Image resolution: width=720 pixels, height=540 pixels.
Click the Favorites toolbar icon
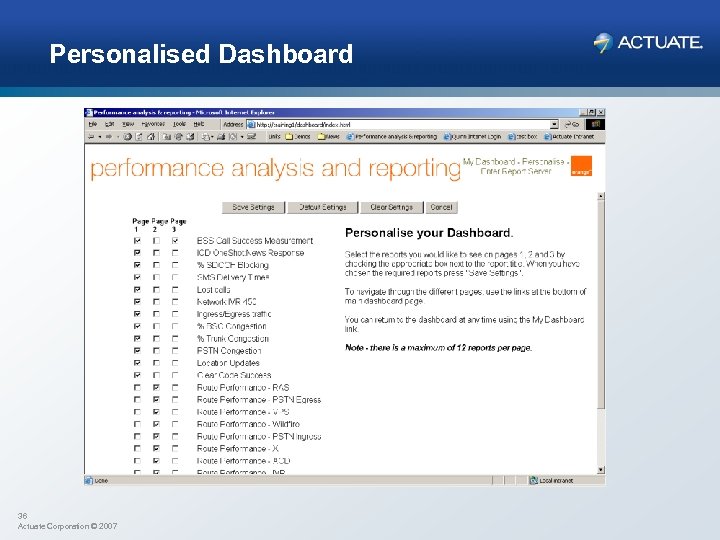179,136
